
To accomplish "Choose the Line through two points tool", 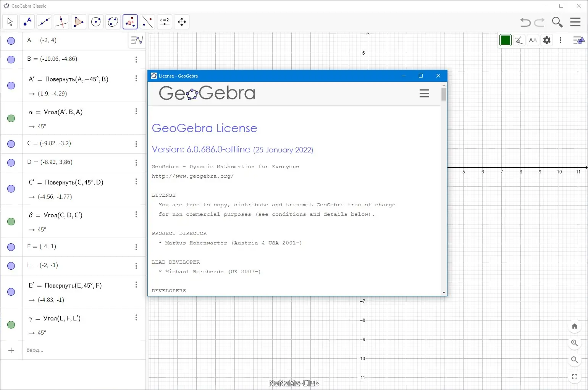I will tap(44, 22).
